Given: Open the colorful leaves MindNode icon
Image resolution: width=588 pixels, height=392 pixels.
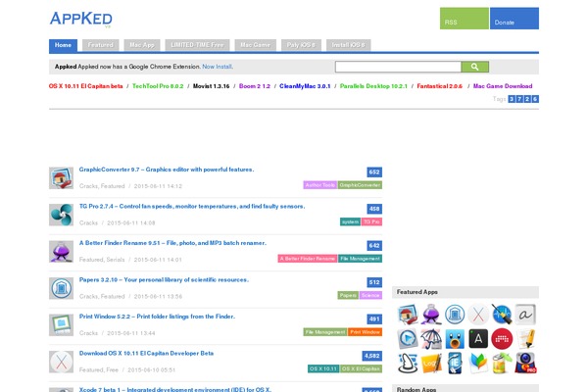Looking at the screenshot, I should [478, 364].
